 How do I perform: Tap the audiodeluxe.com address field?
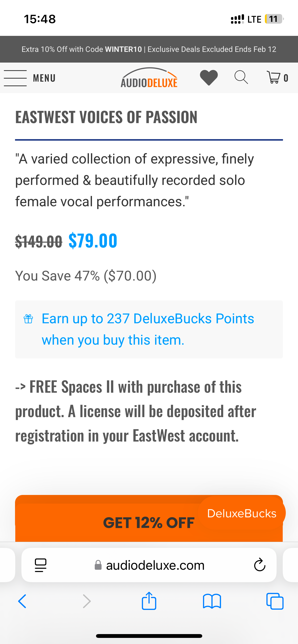click(x=155, y=565)
